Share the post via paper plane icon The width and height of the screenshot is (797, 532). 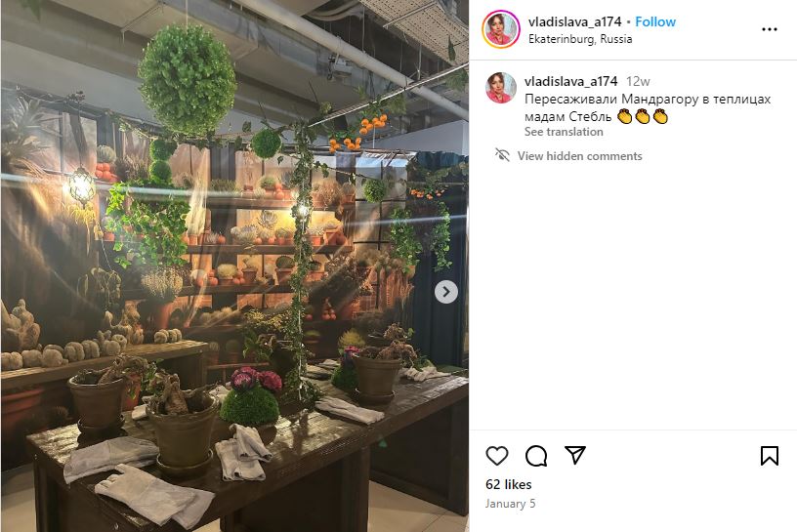575,455
